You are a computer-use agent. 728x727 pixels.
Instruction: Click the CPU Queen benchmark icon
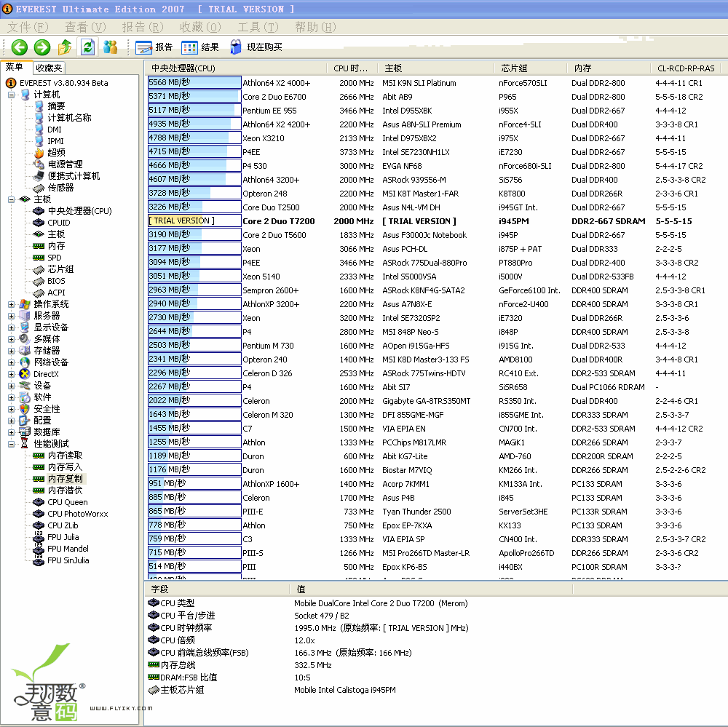[x=39, y=502]
